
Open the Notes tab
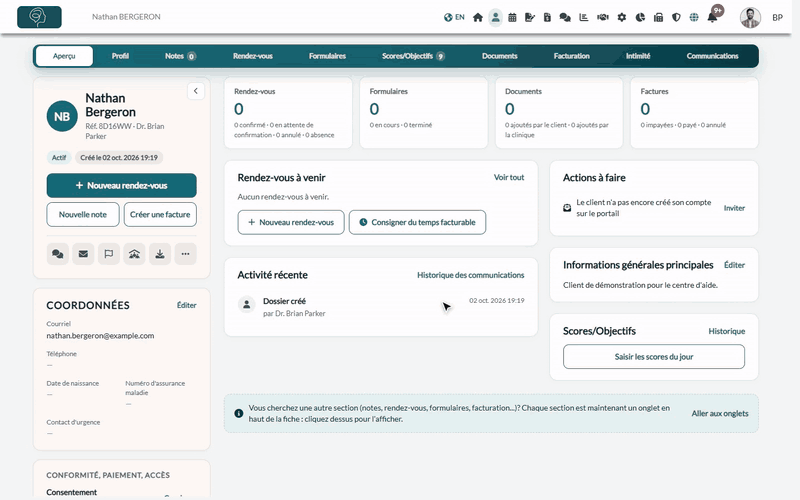click(180, 56)
